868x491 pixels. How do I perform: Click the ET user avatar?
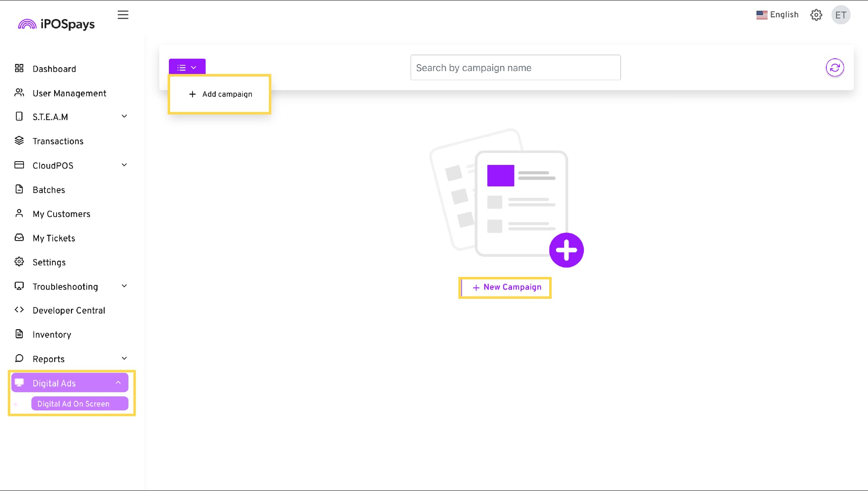point(841,15)
